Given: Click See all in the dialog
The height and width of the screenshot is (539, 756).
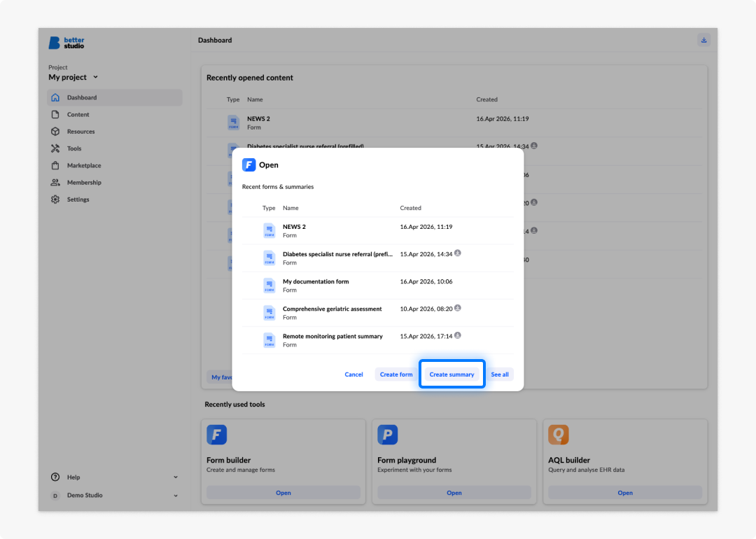Looking at the screenshot, I should point(500,374).
